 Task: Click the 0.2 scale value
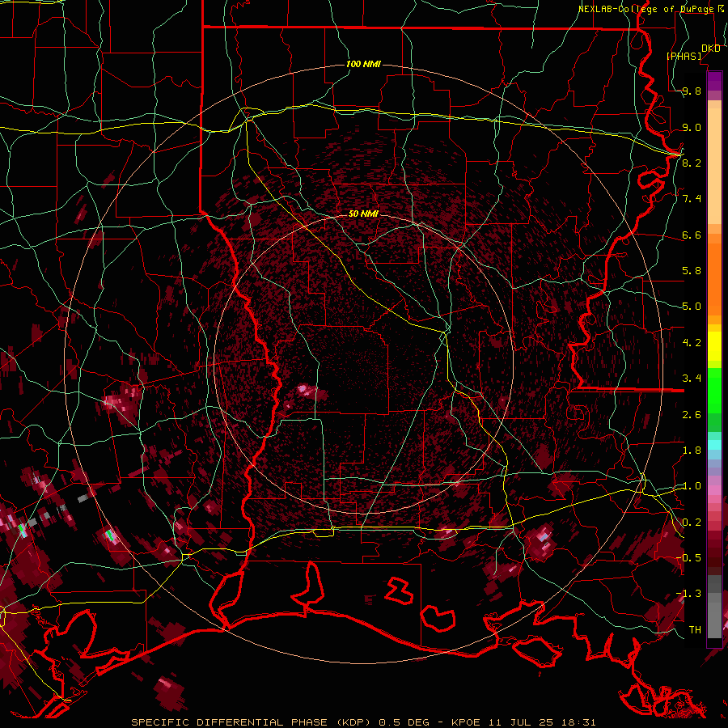[x=692, y=523]
